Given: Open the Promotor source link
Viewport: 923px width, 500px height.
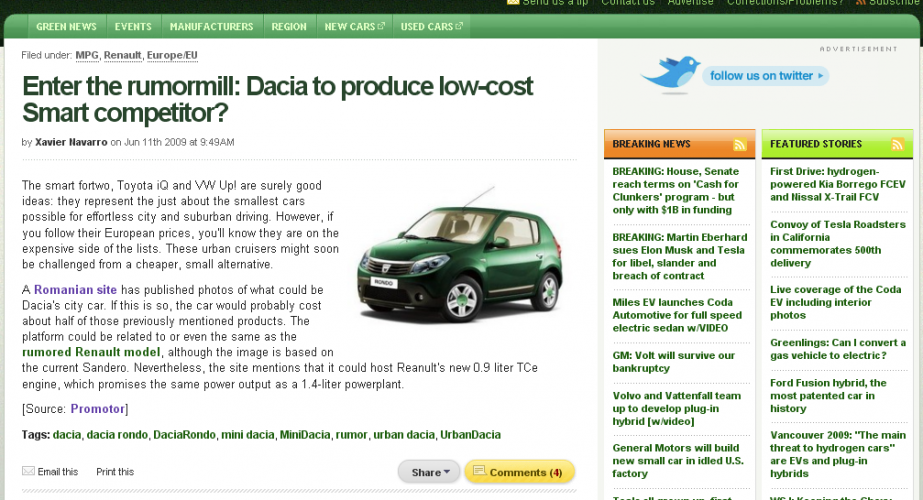Looking at the screenshot, I should coord(98,409).
